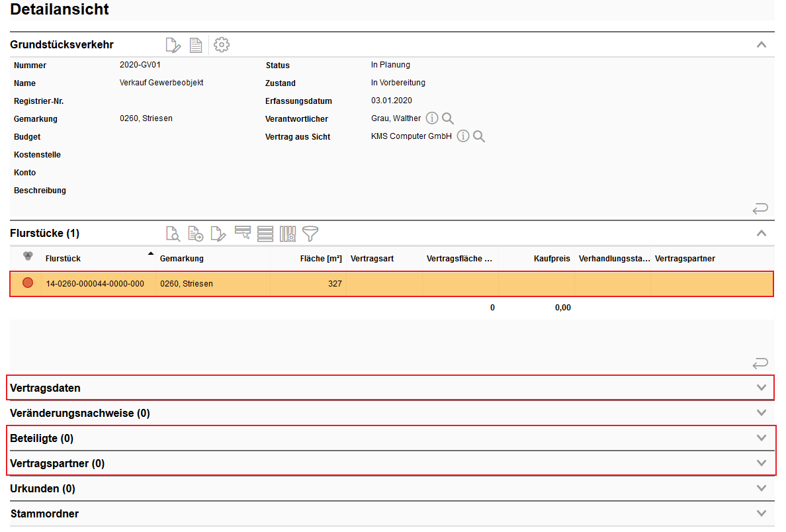Click the edit document icon in Grundstücksverkehr
786x532 pixels.
(173, 45)
